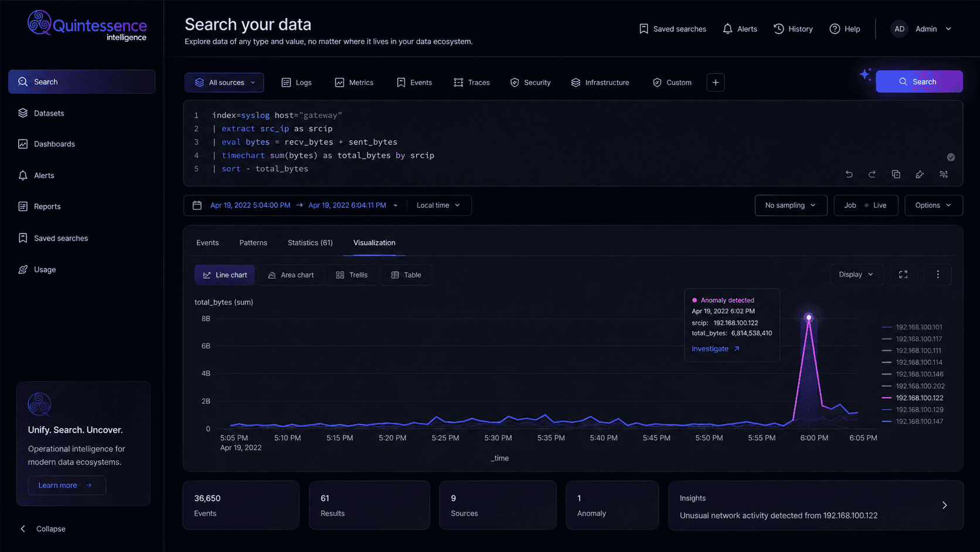Click start date Apr 19, 2022 5:04:00 PM
980x552 pixels.
[250, 205]
